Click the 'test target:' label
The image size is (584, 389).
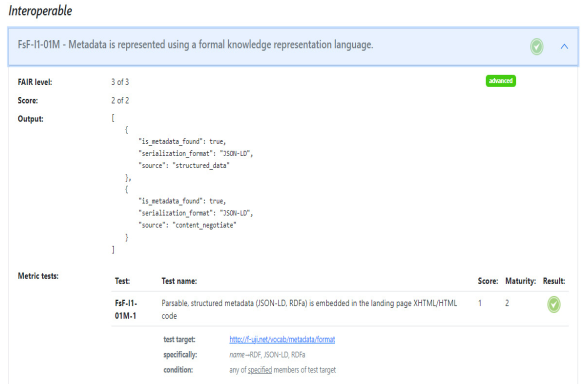[x=179, y=339]
